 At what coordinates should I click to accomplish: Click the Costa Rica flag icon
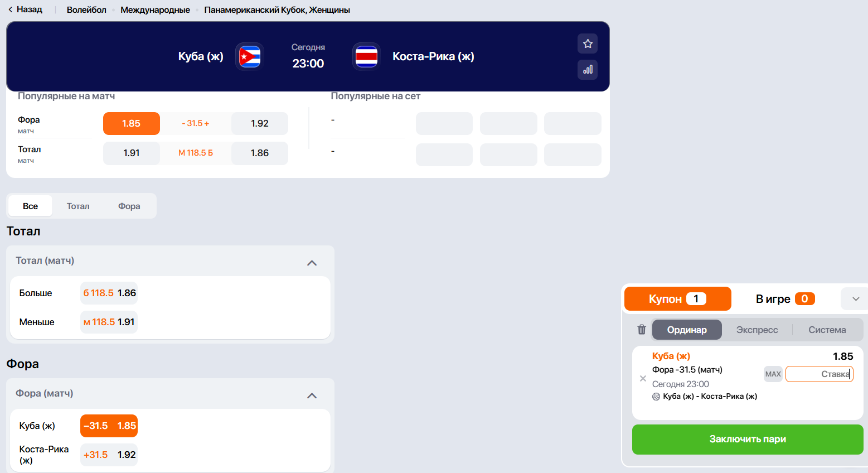[x=366, y=56]
